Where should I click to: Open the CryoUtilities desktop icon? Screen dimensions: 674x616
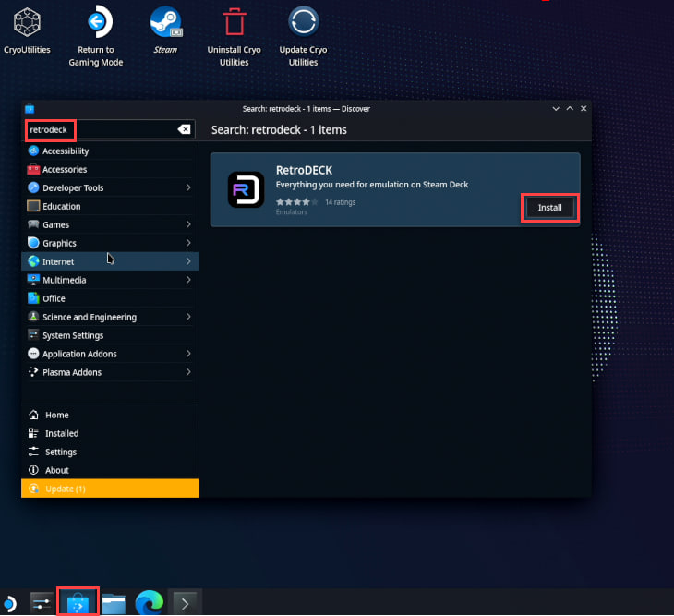[x=27, y=31]
